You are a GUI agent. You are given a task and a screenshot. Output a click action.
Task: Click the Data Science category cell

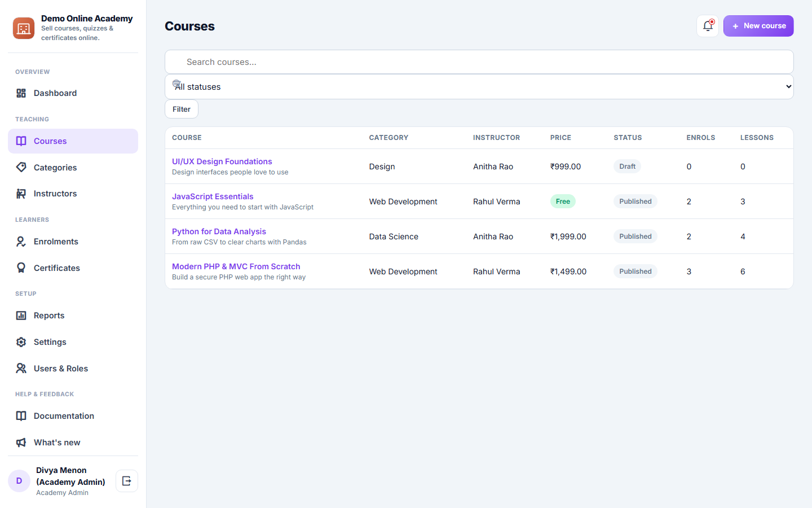pos(394,237)
